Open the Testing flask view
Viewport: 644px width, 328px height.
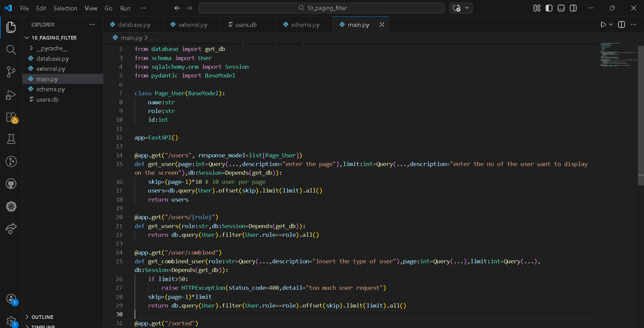[12, 139]
